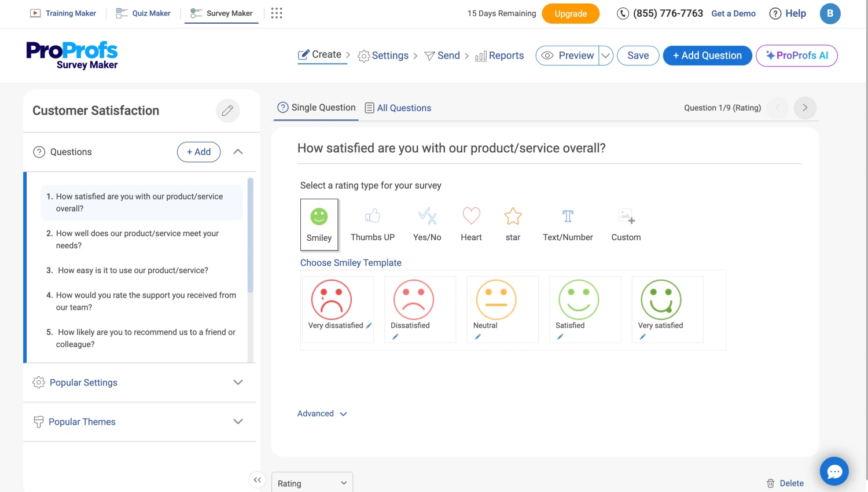This screenshot has width=868, height=492.
Task: Open Preview dropdown arrow
Action: [x=605, y=56]
